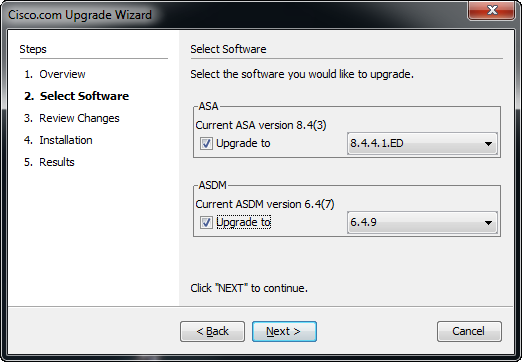Viewport: 522px width, 362px height.
Task: Click the Steps panel heading
Action: (x=33, y=49)
